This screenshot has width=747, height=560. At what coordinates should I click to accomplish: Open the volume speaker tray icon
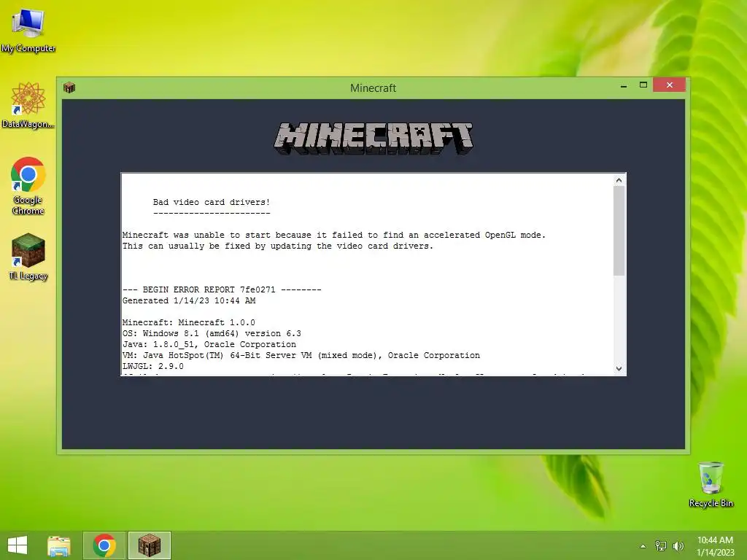point(678,545)
